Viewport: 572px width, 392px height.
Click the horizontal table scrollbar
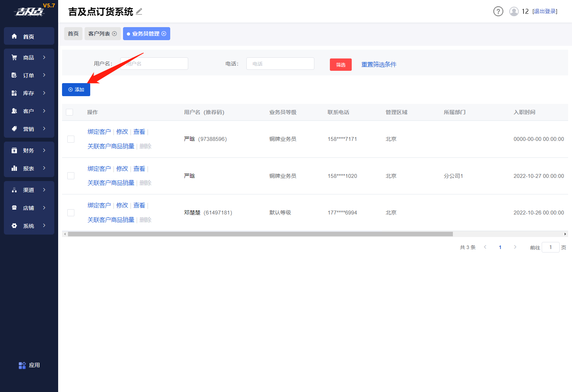[260, 234]
